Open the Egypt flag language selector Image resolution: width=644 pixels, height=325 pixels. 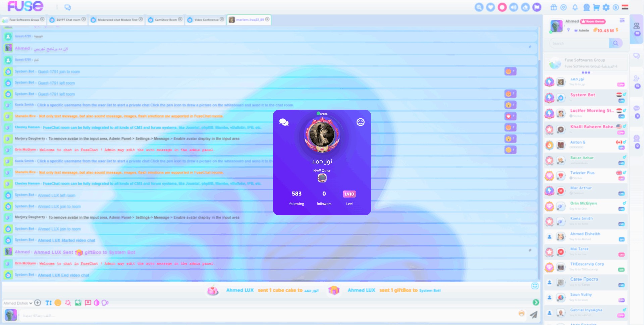coord(625,7)
